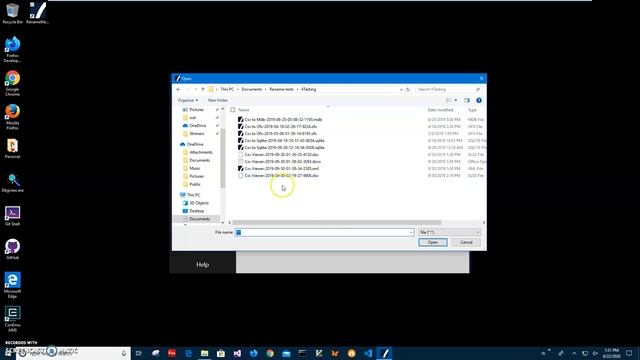Select the Git Shell desktop shortcut
Image resolution: width=640 pixels, height=360 pixels.
(12, 216)
